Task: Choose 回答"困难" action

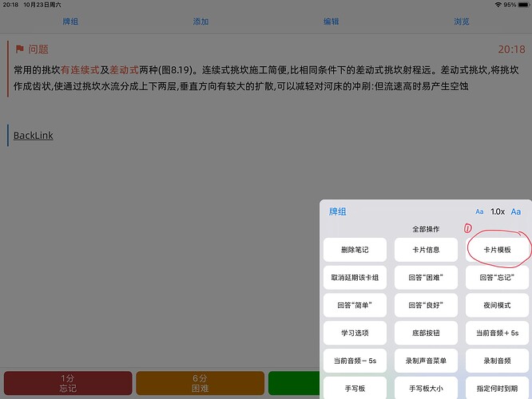Action: tap(426, 277)
